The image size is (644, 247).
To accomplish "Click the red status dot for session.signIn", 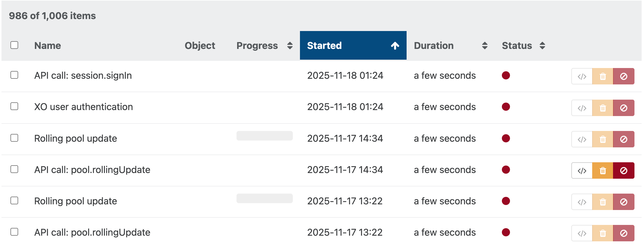I will click(506, 75).
